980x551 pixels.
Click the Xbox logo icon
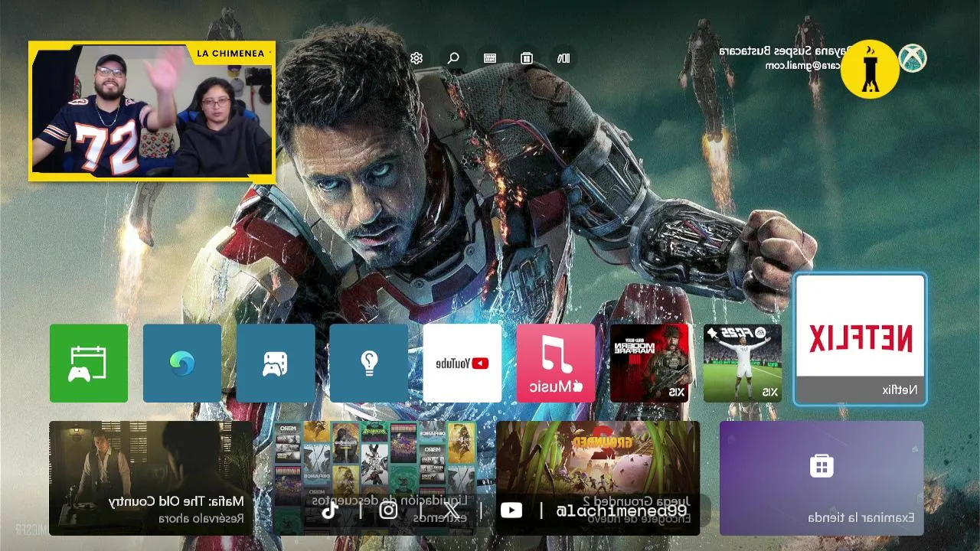tap(913, 59)
